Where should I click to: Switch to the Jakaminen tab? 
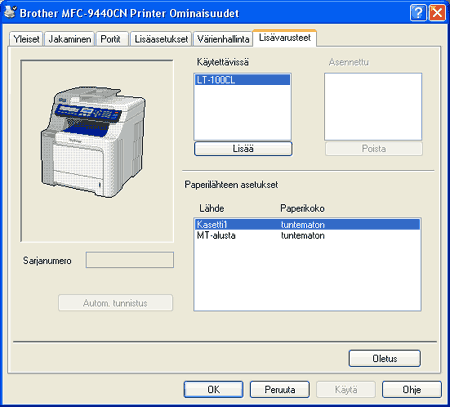coord(70,39)
